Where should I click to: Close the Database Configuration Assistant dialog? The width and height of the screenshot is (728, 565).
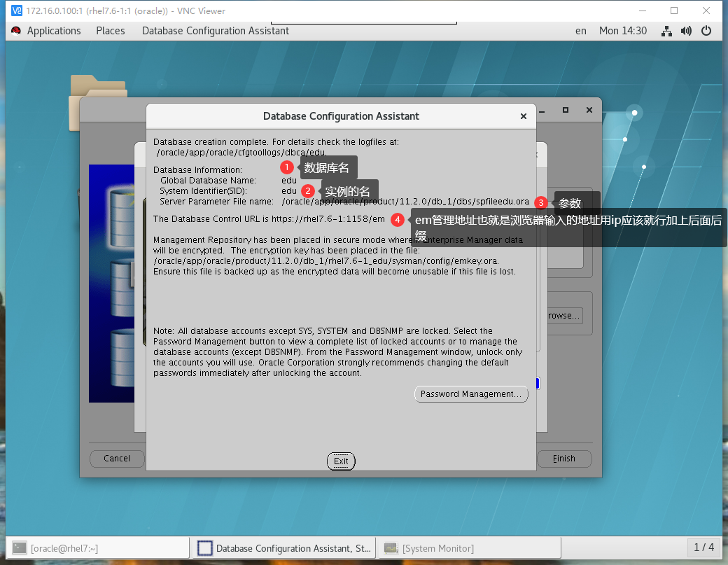click(x=524, y=116)
